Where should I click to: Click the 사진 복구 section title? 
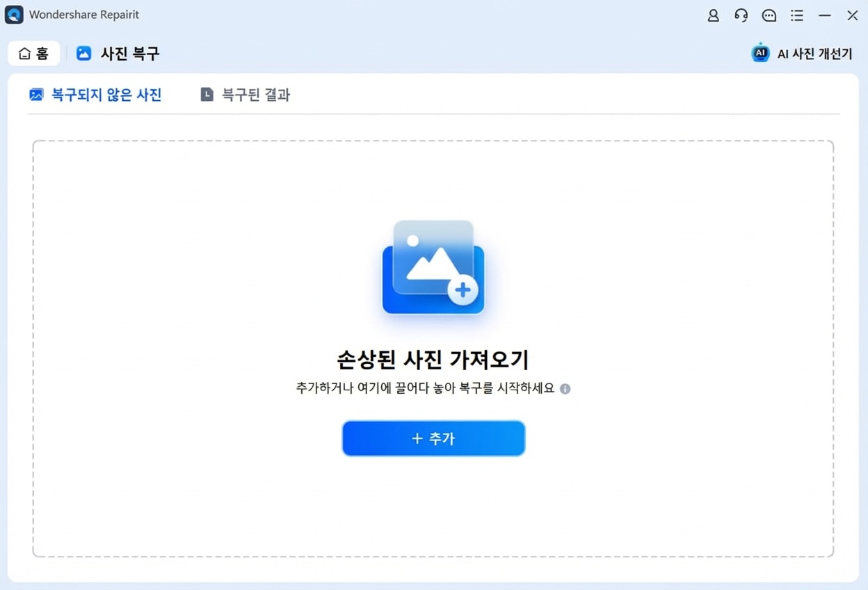[x=130, y=54]
